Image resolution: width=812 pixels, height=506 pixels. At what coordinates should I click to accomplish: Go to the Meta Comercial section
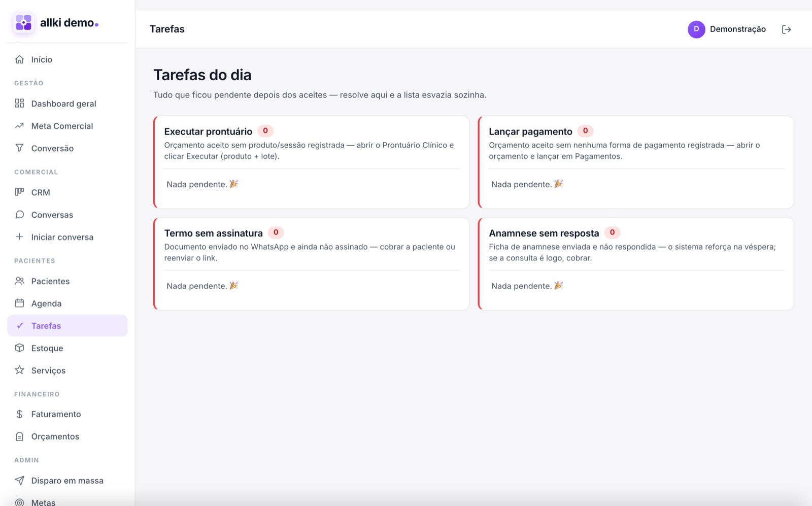pos(67,126)
